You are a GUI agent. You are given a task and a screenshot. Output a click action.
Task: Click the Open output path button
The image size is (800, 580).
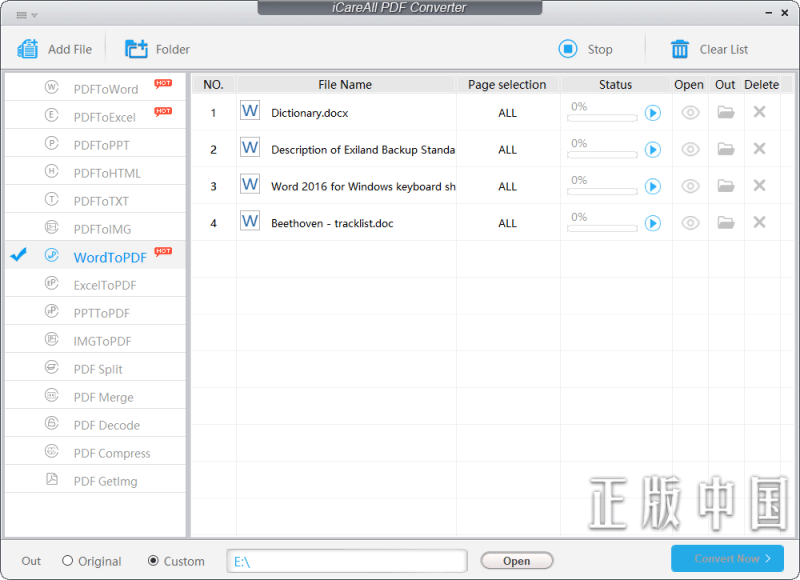point(516,561)
